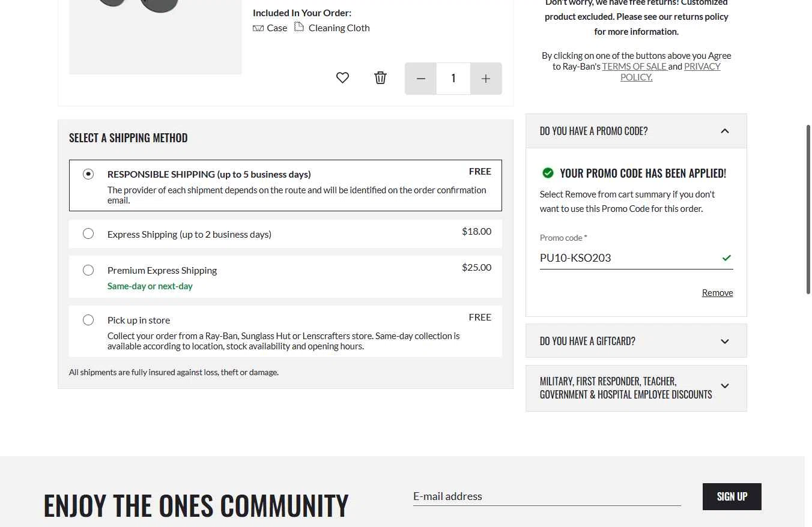Viewport: 812px width, 527px height.
Task: Choose Premium Express Shipping radio option
Action: coord(88,270)
